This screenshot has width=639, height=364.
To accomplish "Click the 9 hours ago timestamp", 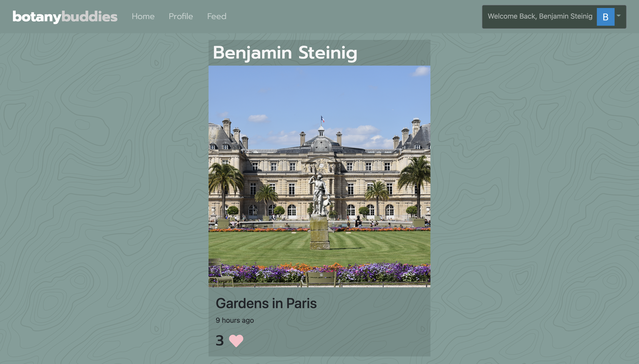I will coord(235,320).
